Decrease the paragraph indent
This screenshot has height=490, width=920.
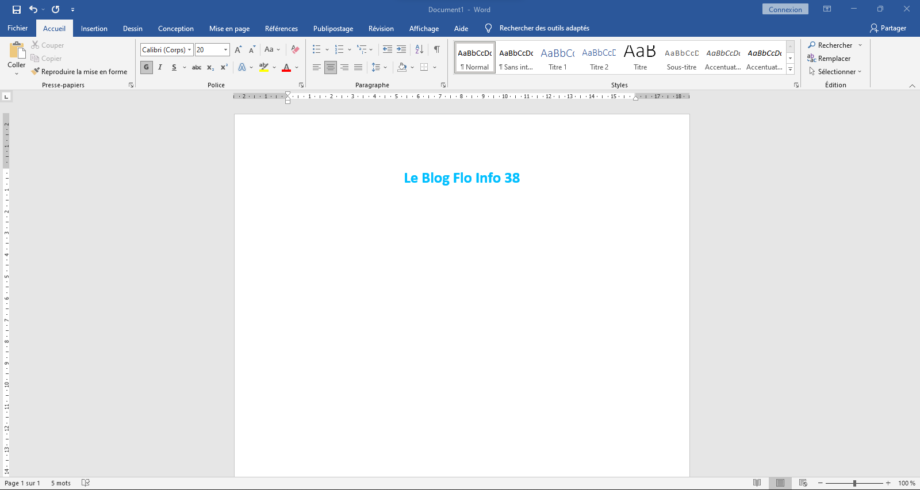[387, 50]
